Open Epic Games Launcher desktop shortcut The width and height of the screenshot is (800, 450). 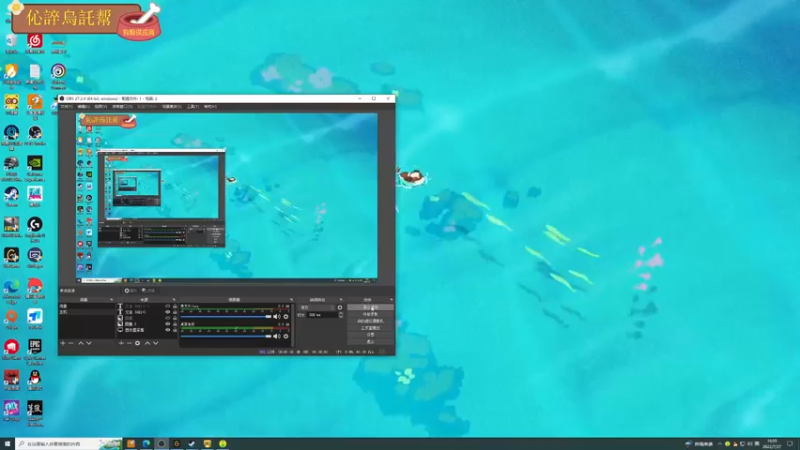click(35, 351)
